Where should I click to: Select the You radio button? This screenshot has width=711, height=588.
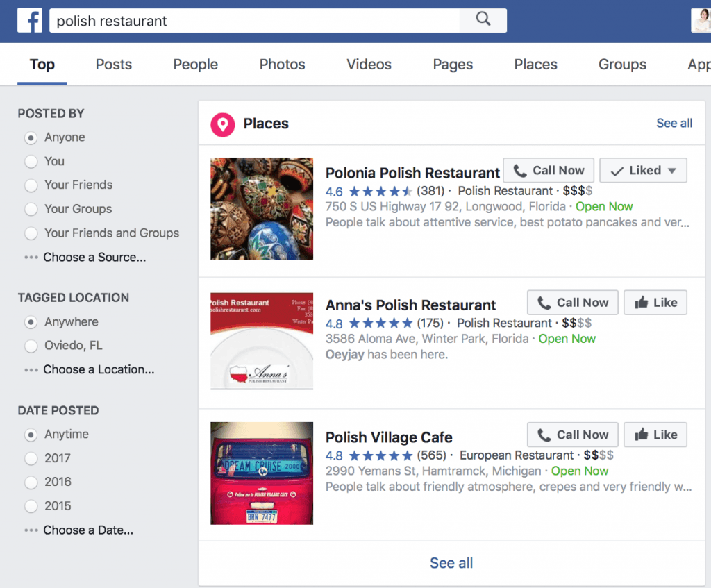tap(31, 161)
